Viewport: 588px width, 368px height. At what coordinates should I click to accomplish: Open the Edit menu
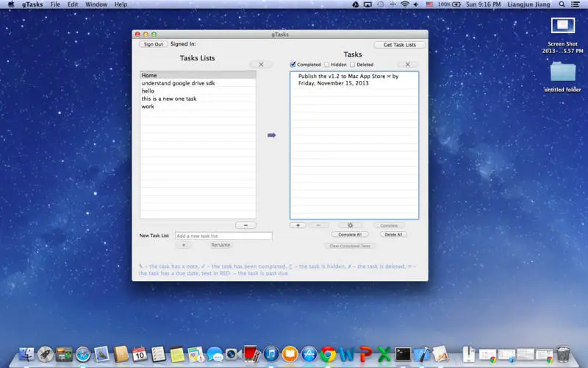point(73,4)
